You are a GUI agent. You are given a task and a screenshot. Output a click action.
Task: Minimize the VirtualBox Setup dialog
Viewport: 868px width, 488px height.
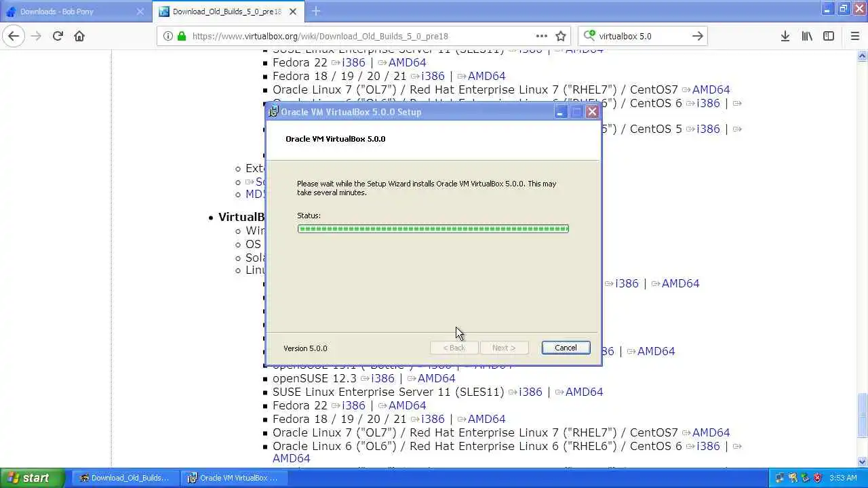(x=560, y=112)
